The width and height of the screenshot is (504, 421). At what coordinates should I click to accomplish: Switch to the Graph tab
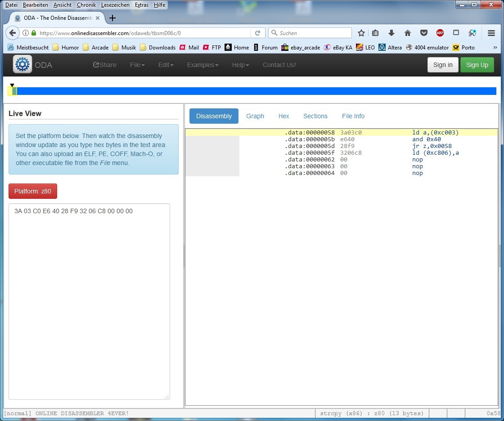[x=255, y=116]
